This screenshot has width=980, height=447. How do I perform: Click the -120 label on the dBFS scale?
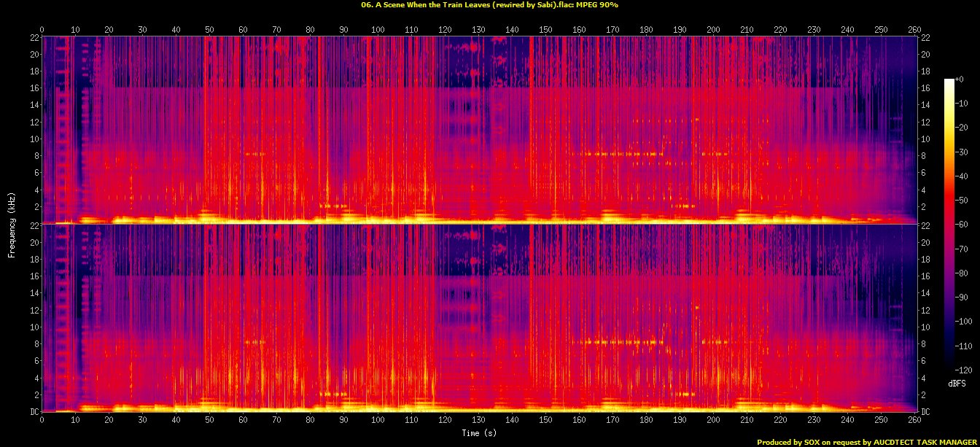click(x=967, y=370)
